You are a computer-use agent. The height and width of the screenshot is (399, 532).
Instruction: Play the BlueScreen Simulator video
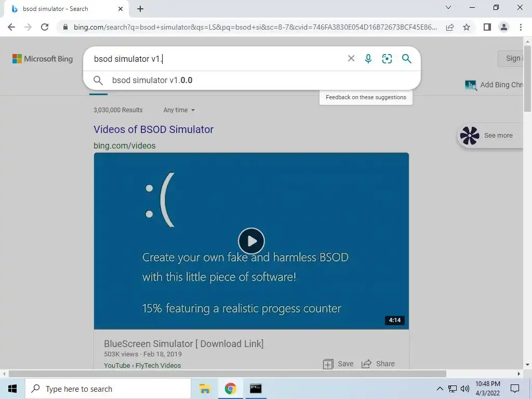[x=251, y=241]
